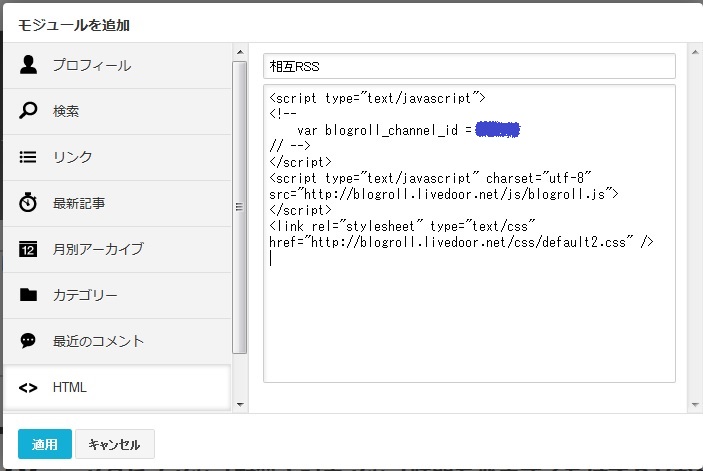This screenshot has height=471, width=703.
Task: Click the latest articles stopwatch icon
Action: [28, 203]
